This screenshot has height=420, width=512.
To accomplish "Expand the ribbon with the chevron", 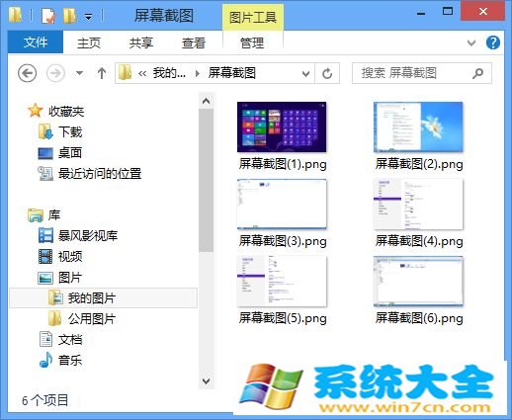I will pyautogui.click(x=471, y=42).
